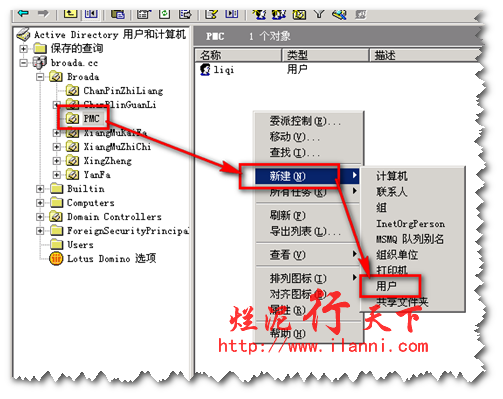Viewport: 503px width, 399px height.
Task: Select Lotus Domino 选项 tree item
Action: tap(111, 258)
